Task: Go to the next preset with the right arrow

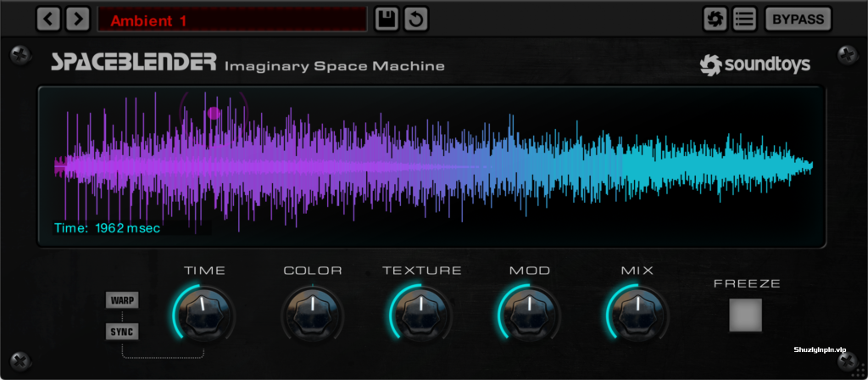Action: tap(78, 20)
